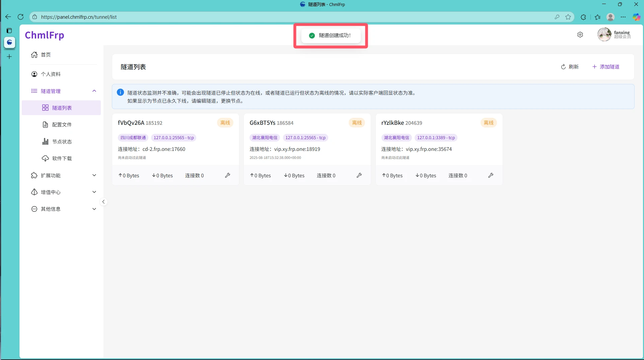
Task: Go to 节点状态 page in sidebar
Action: click(61, 142)
